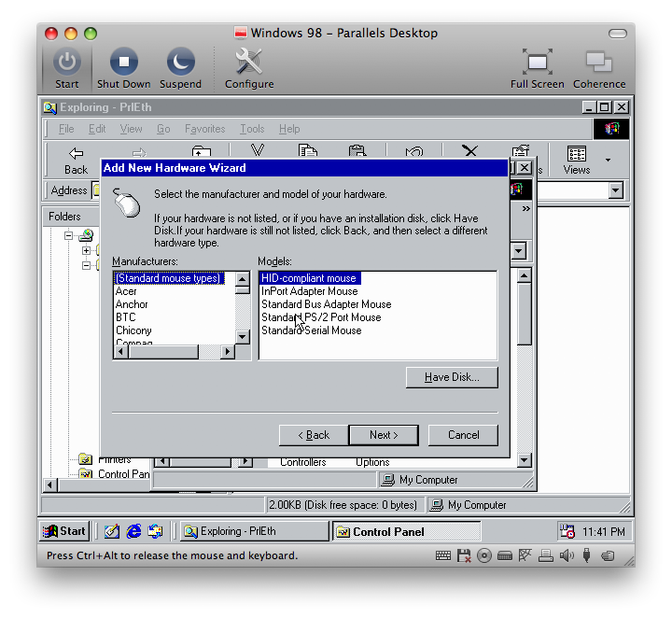Viewport: 672px width, 618px height.
Task: Launch Outlook Express quick launch icon
Action: 155,531
